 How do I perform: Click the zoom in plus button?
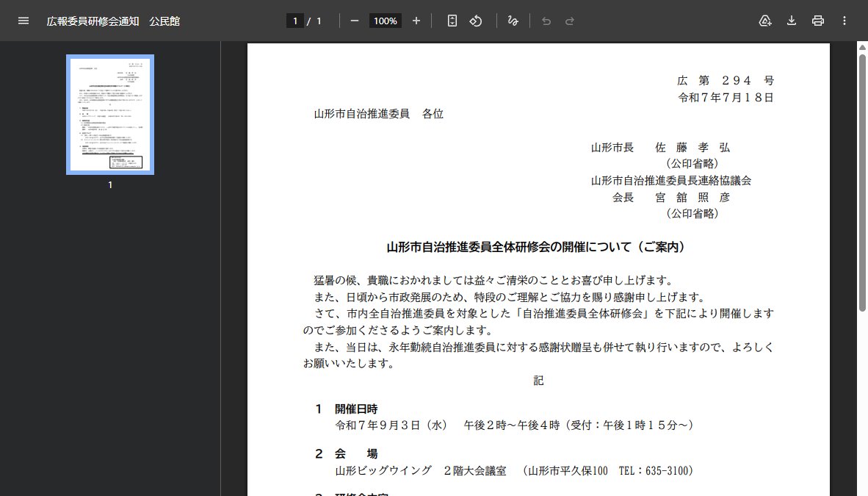[x=416, y=21]
